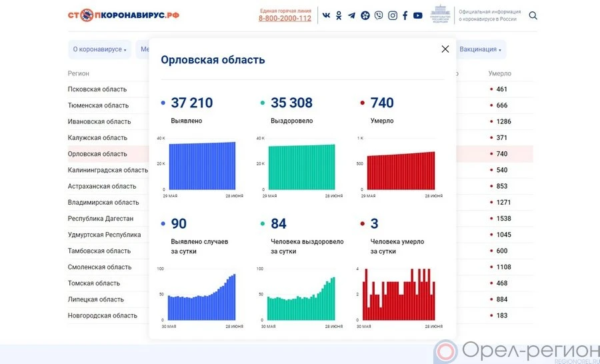
Task: Call hotline number 8-800-2000-112 link
Action: pyautogui.click(x=285, y=19)
